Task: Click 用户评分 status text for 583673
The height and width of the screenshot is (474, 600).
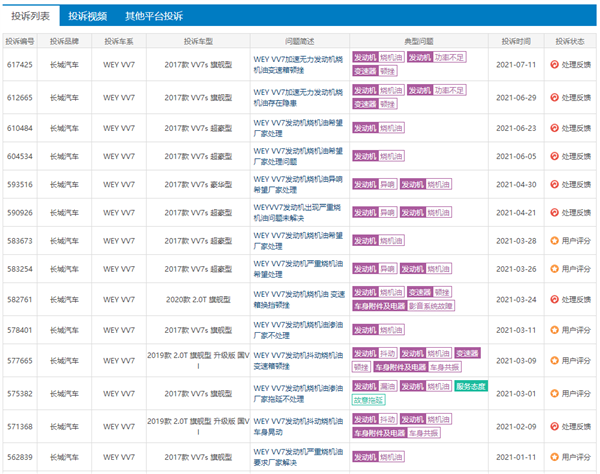Action: (x=576, y=241)
